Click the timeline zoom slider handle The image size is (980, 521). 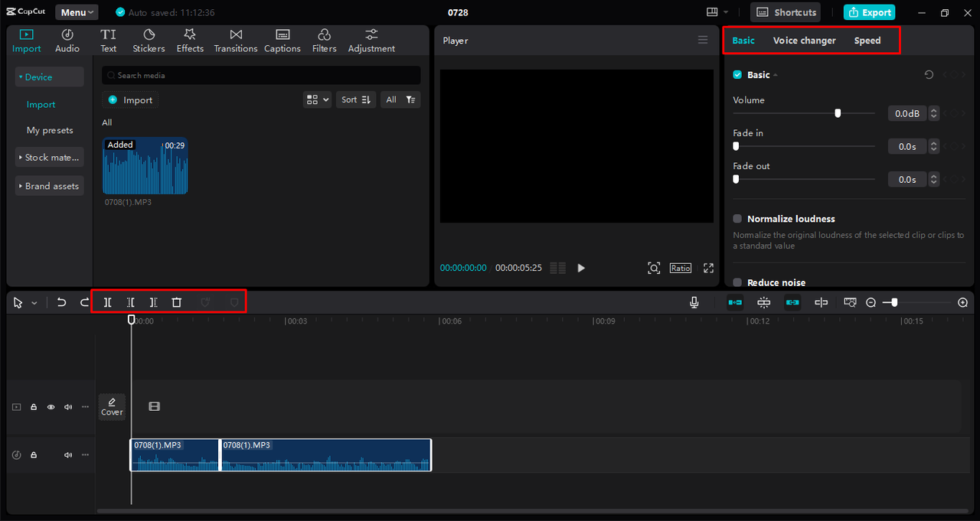pos(894,303)
